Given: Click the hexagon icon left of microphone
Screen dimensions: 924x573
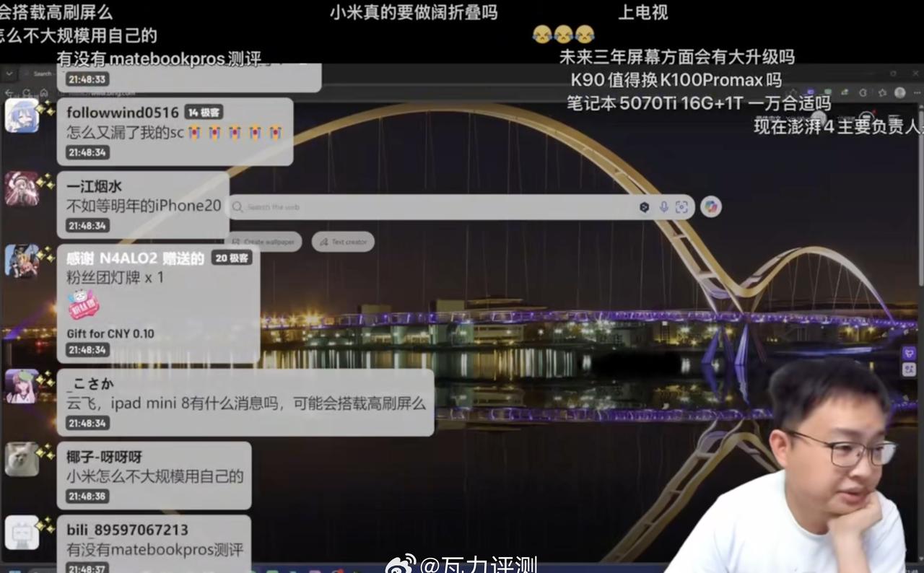Looking at the screenshot, I should 644,207.
